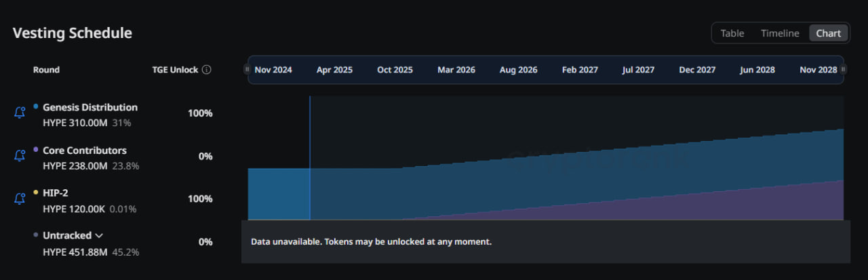
Task: Click the Core Contributors alert bell icon
Action: [x=20, y=155]
